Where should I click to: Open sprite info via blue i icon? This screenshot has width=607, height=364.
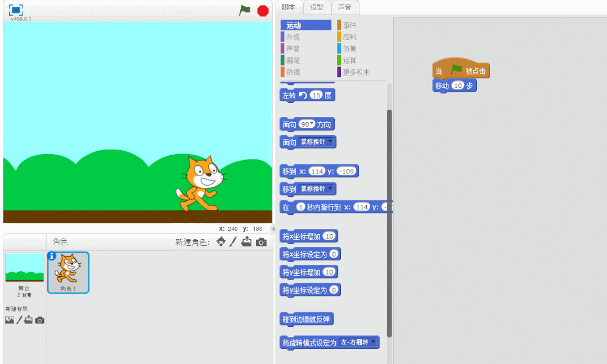tap(52, 256)
